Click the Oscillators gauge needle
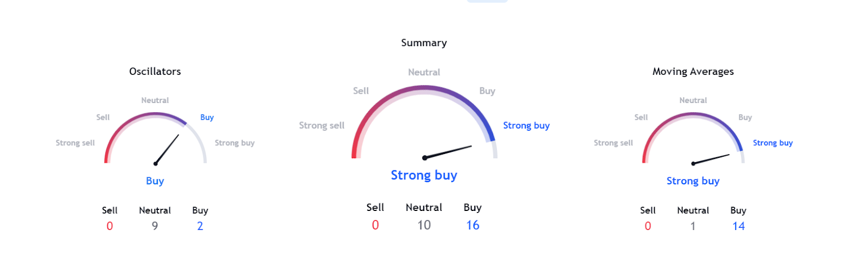 coord(167,149)
